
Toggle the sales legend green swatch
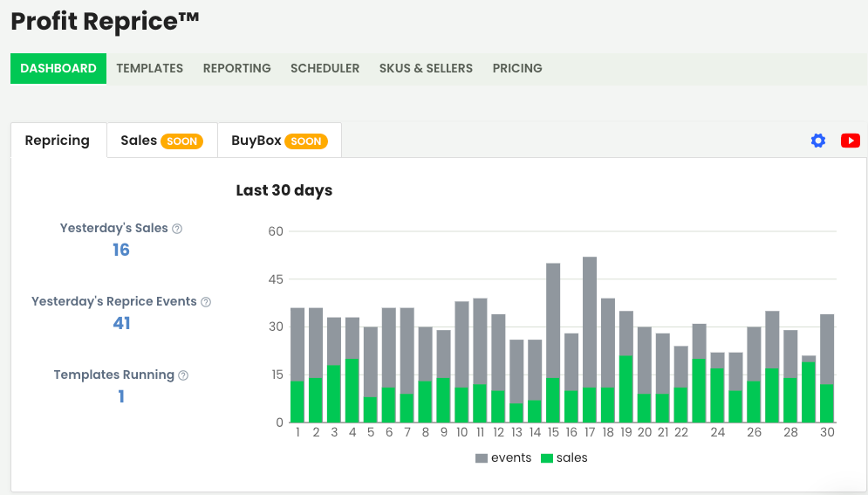click(547, 458)
